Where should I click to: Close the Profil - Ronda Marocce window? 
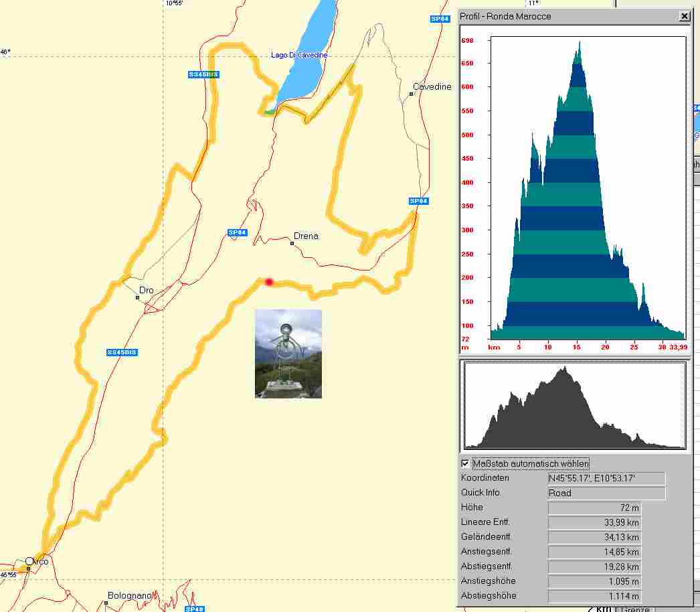[x=683, y=16]
